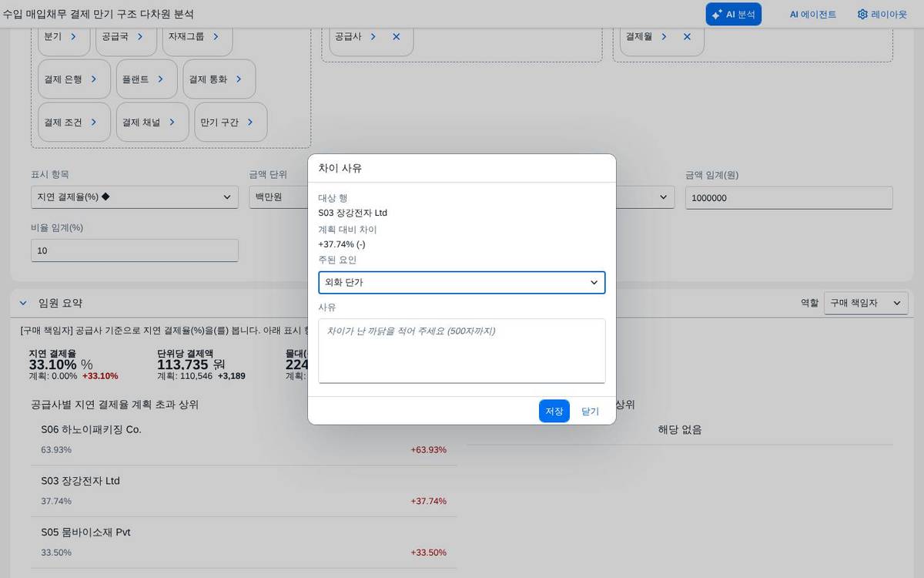Open 레이아웃 settings with gear icon

(882, 14)
